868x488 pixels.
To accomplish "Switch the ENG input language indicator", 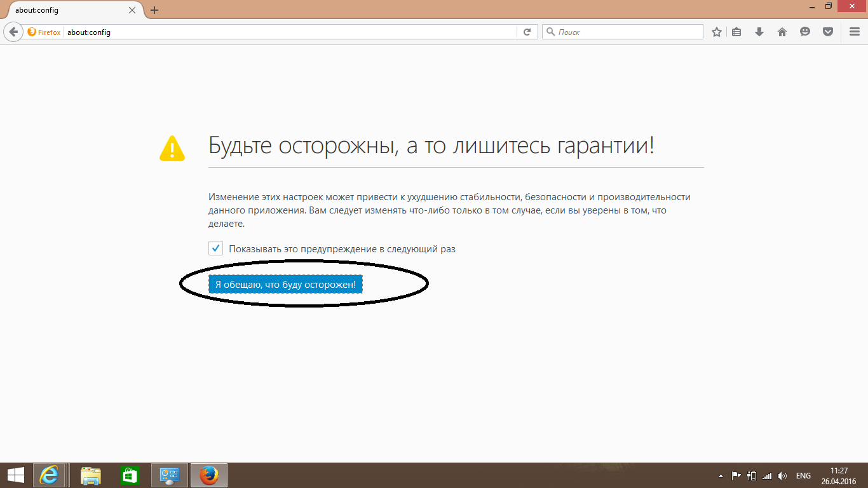I will click(x=803, y=476).
